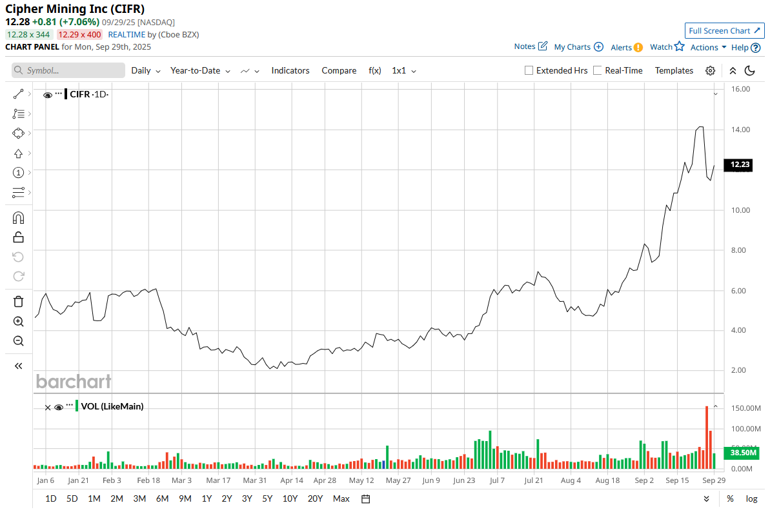Open Help question mark icon

click(x=756, y=48)
